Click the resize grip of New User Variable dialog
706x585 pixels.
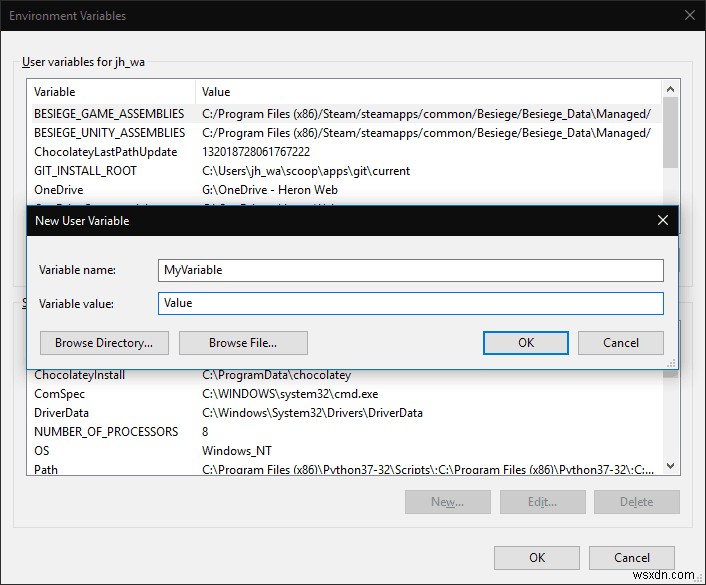(x=671, y=363)
